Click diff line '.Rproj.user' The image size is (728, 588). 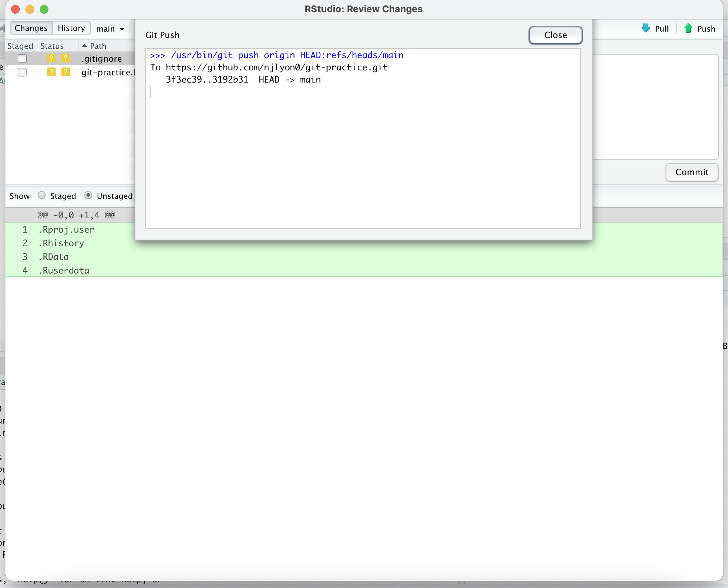pos(66,229)
